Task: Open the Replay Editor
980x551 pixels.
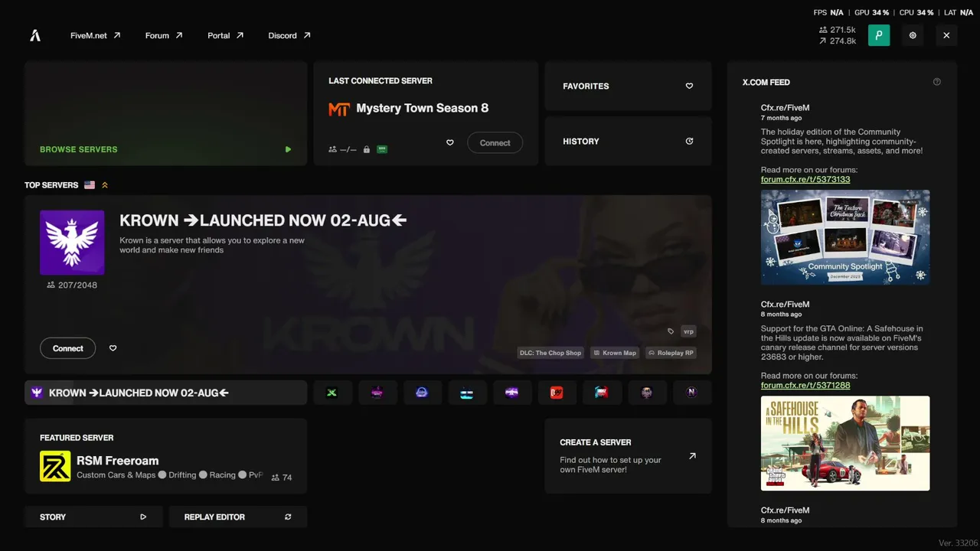Action: [x=238, y=517]
